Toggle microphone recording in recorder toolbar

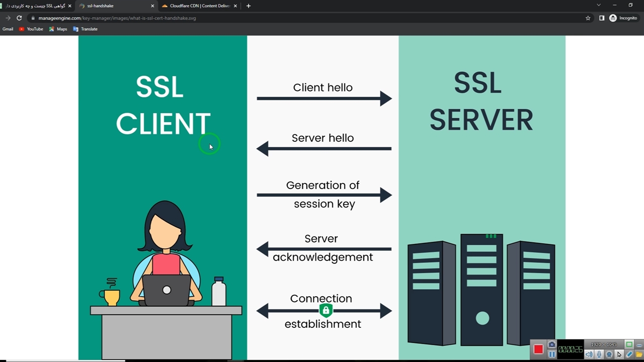point(599,354)
